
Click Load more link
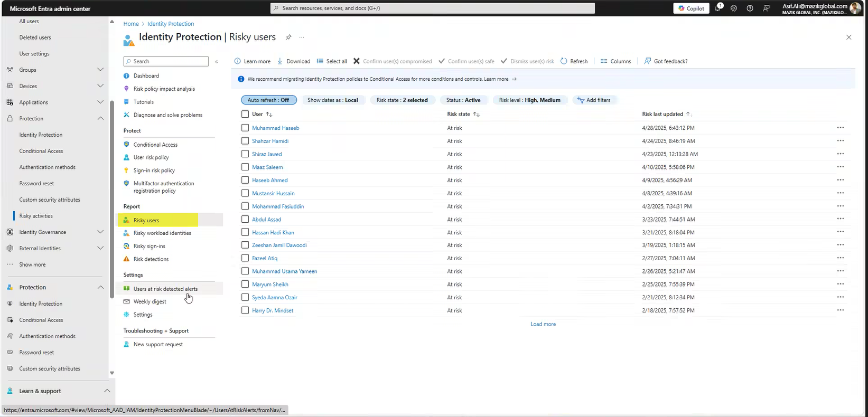coord(543,324)
